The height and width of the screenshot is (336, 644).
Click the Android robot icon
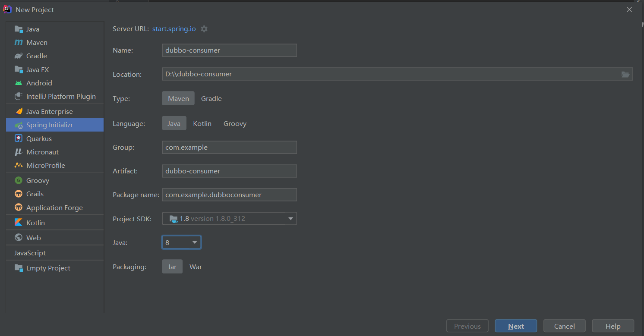point(19,83)
